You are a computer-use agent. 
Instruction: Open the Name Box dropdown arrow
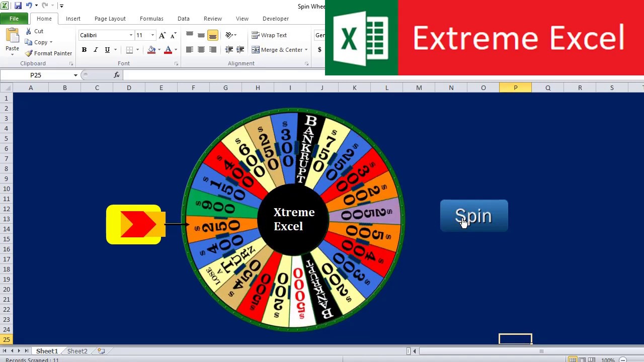pos(75,75)
